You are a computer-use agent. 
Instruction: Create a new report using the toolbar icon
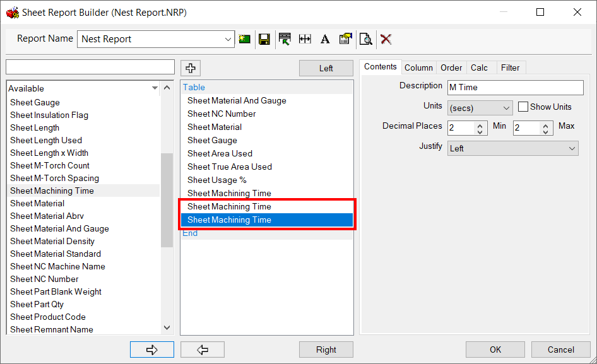[x=244, y=38]
